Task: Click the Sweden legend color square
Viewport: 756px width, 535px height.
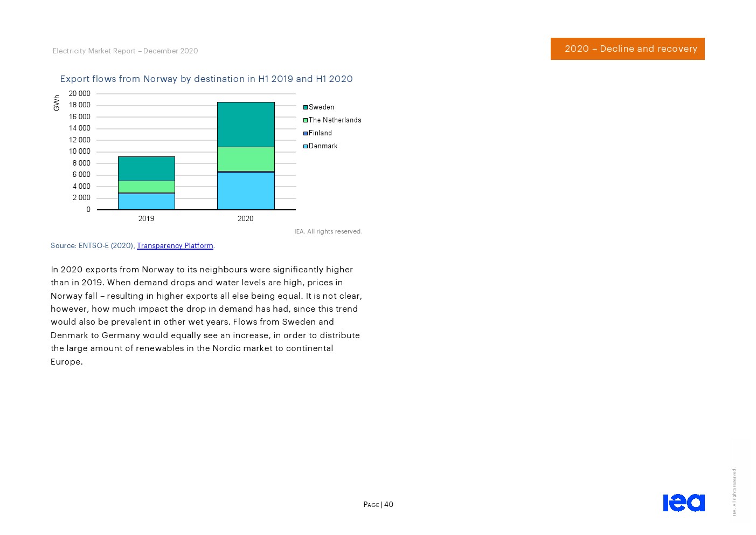Action: (306, 107)
